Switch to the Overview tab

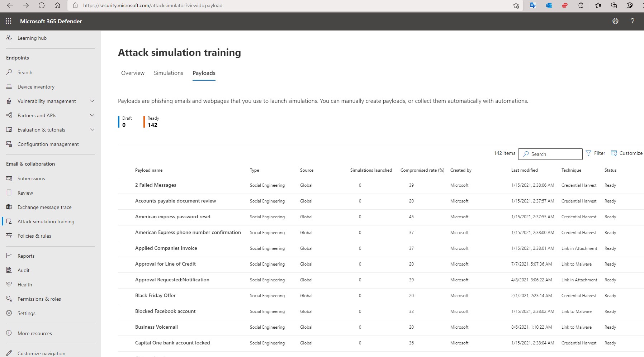[133, 73]
